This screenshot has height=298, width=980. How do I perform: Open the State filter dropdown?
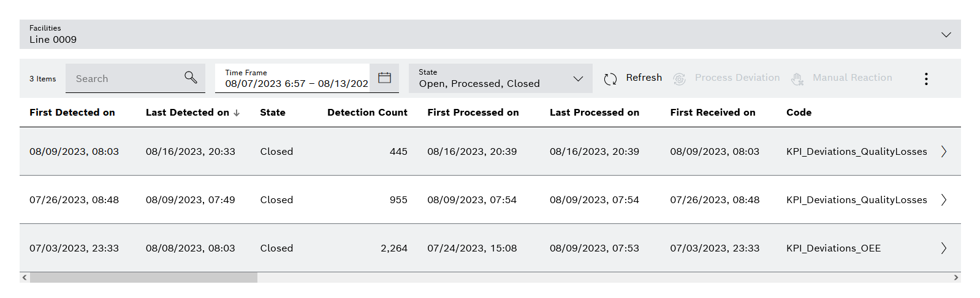577,78
